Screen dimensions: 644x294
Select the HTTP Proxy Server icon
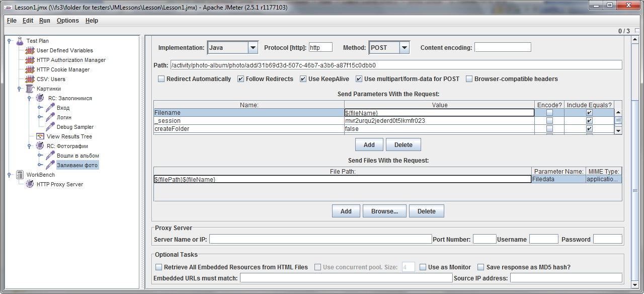(x=30, y=184)
